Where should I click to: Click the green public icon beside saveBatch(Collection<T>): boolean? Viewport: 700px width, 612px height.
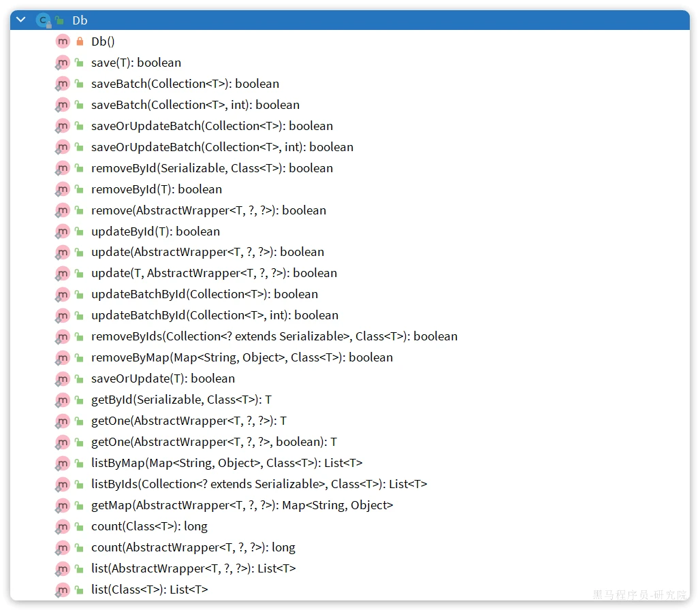80,84
